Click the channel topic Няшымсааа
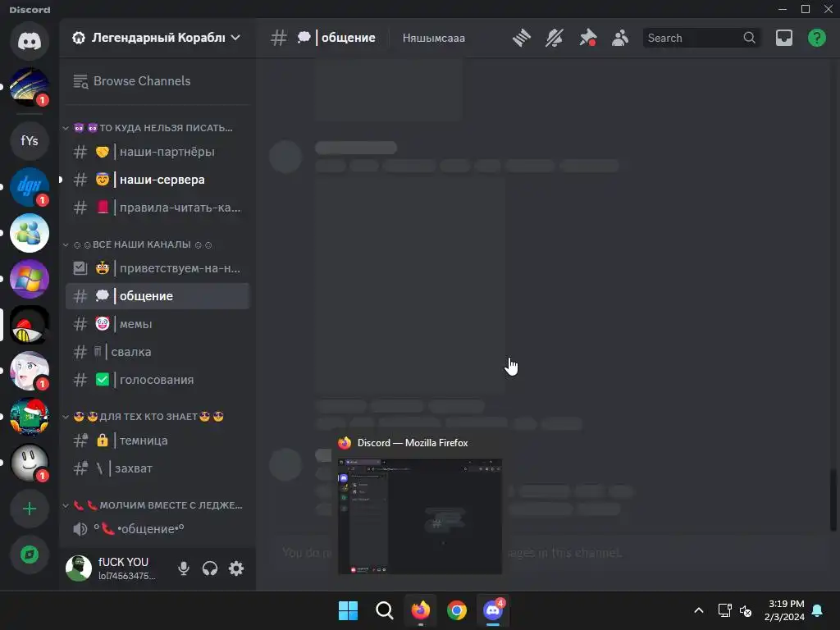840x630 pixels. [434, 38]
